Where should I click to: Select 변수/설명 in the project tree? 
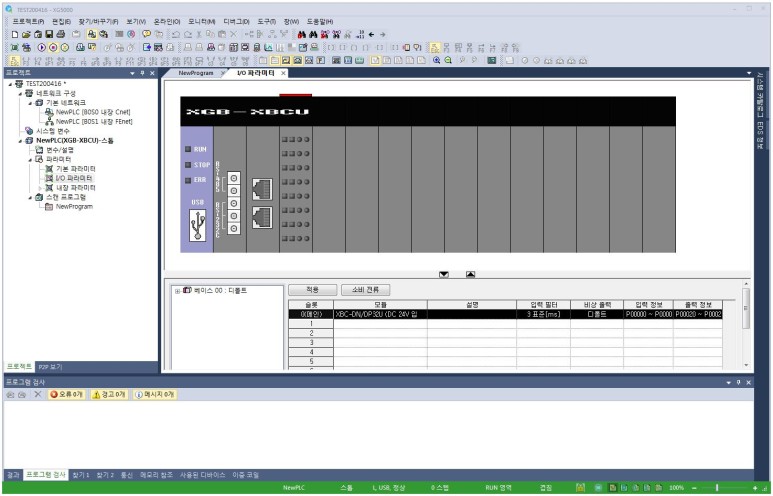tap(60, 150)
